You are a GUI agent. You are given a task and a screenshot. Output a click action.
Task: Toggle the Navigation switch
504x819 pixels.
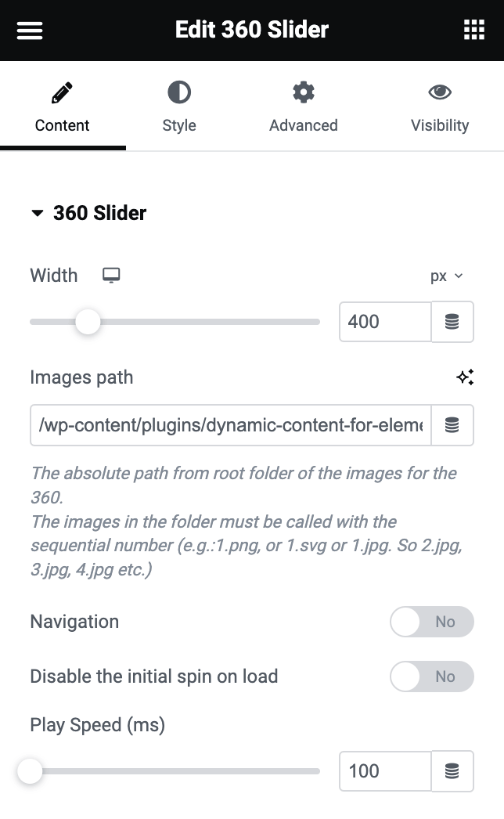[x=431, y=622]
